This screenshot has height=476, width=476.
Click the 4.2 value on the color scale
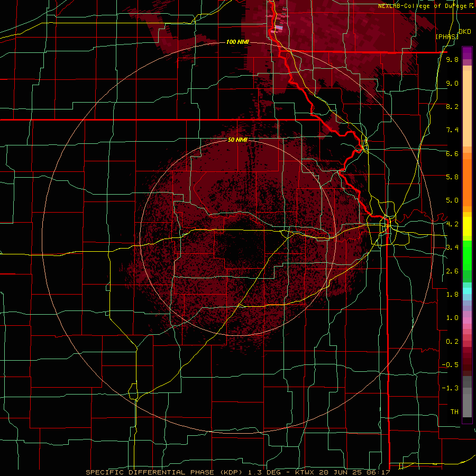tap(452, 224)
